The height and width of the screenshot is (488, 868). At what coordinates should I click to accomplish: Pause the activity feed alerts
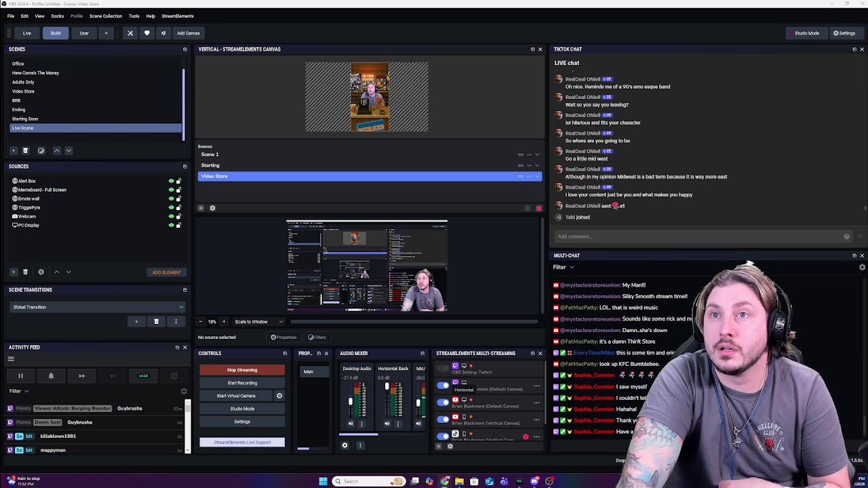tap(20, 375)
